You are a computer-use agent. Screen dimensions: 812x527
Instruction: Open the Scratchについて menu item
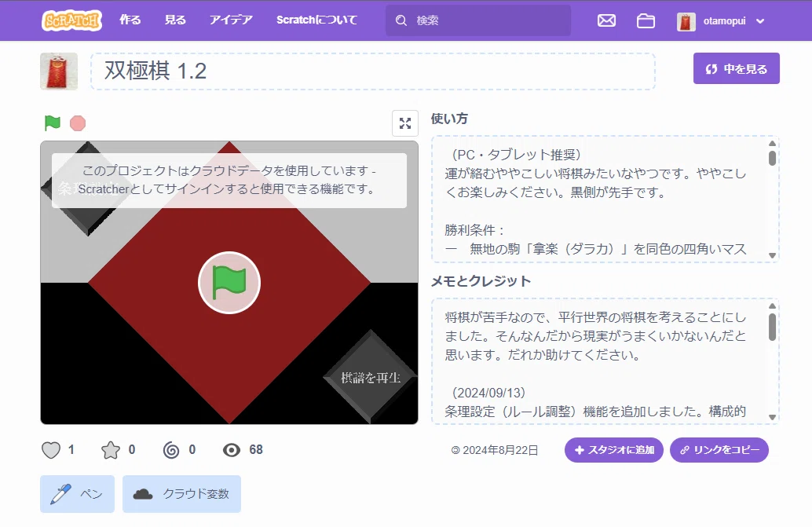click(x=317, y=20)
